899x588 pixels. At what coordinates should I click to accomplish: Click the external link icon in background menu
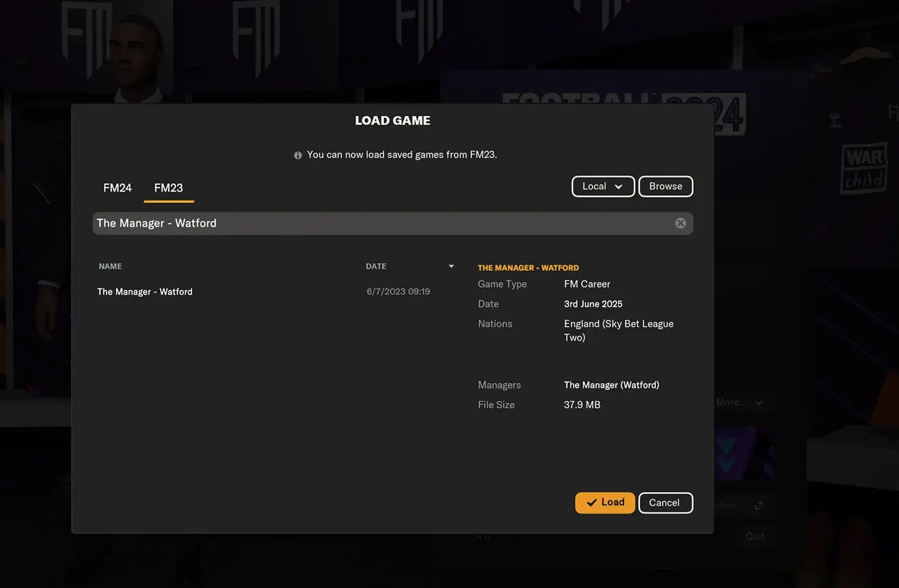[759, 506]
